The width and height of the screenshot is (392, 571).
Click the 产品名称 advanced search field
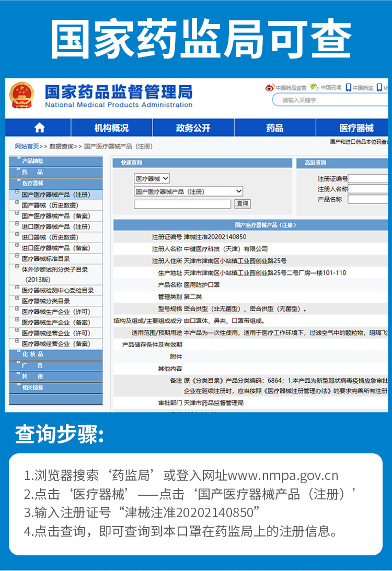pyautogui.click(x=367, y=199)
